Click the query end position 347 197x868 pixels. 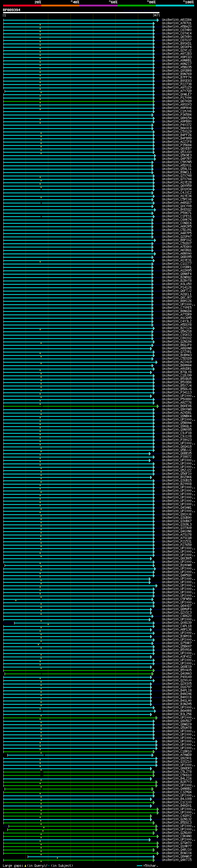(x=155, y=15)
